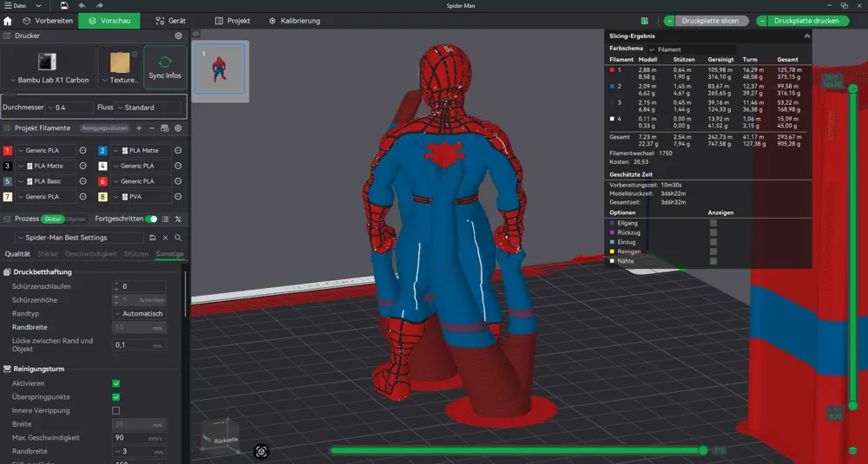This screenshot has width=868, height=464.
Task: Click the Druckplatte slicen button
Action: pyautogui.click(x=712, y=21)
